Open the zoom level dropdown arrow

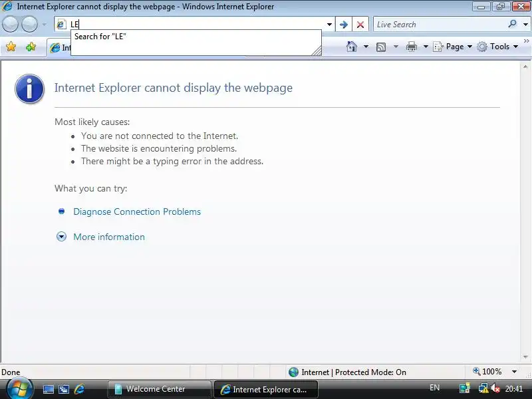[514, 372]
